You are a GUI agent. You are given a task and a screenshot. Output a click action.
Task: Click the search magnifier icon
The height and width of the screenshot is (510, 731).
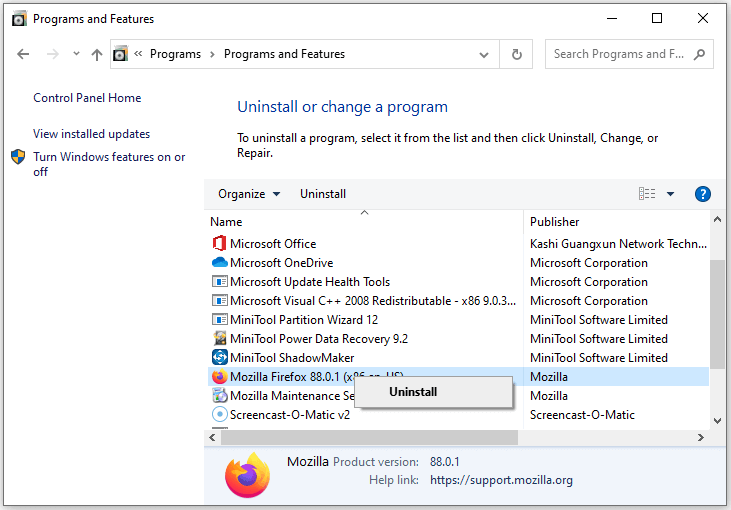699,55
